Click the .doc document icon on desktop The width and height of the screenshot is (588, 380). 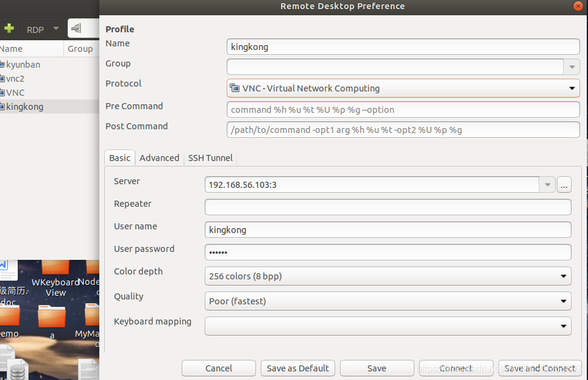click(9, 283)
